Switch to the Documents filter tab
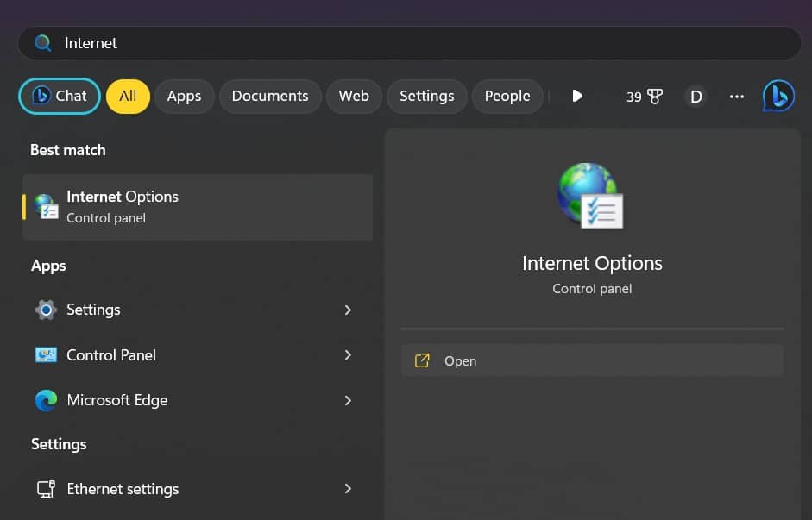 [270, 96]
